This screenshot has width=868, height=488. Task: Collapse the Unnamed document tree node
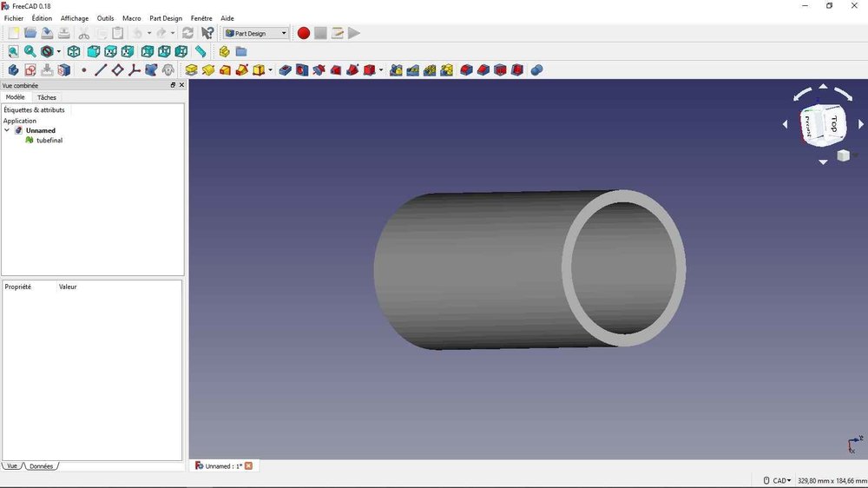7,130
